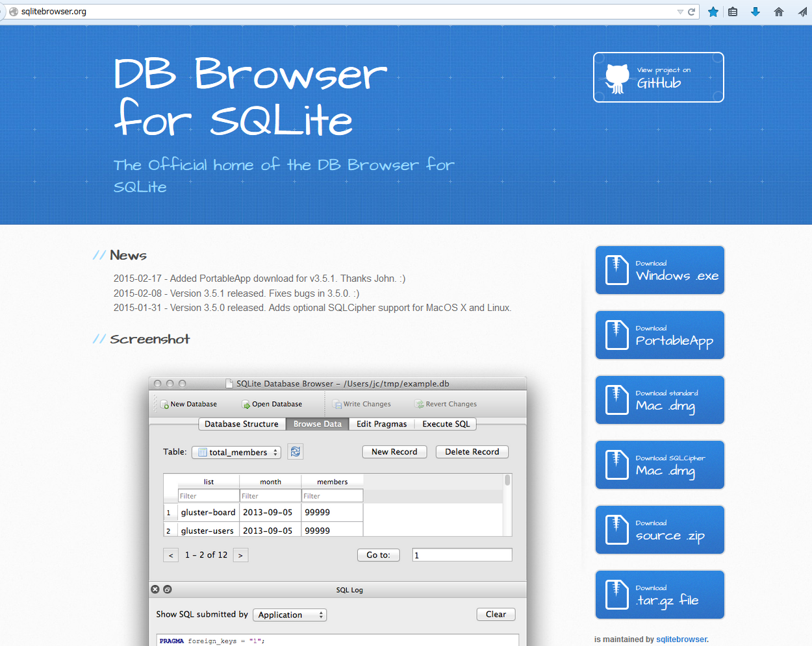Viewport: 812px width, 646px height.
Task: Switch to the Execute SQL tab
Action: (x=446, y=424)
